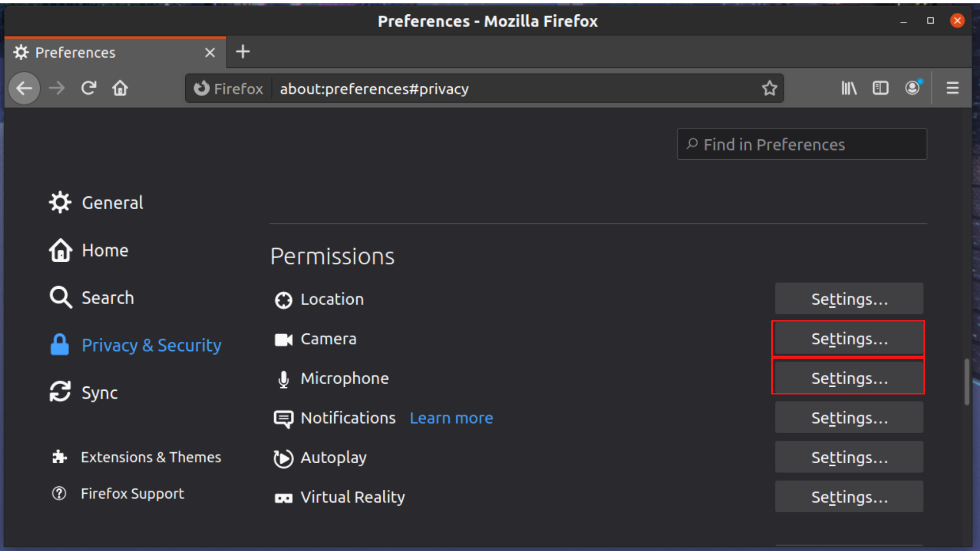Click the vertical scrollbar thumb
The height and width of the screenshot is (551, 980).
(967, 382)
